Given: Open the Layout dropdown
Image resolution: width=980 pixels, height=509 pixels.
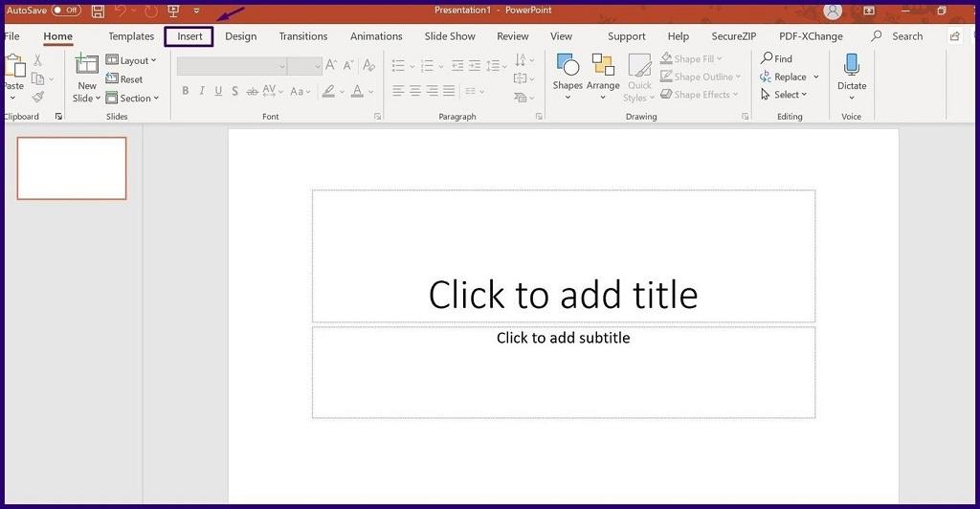Looking at the screenshot, I should tap(130, 60).
